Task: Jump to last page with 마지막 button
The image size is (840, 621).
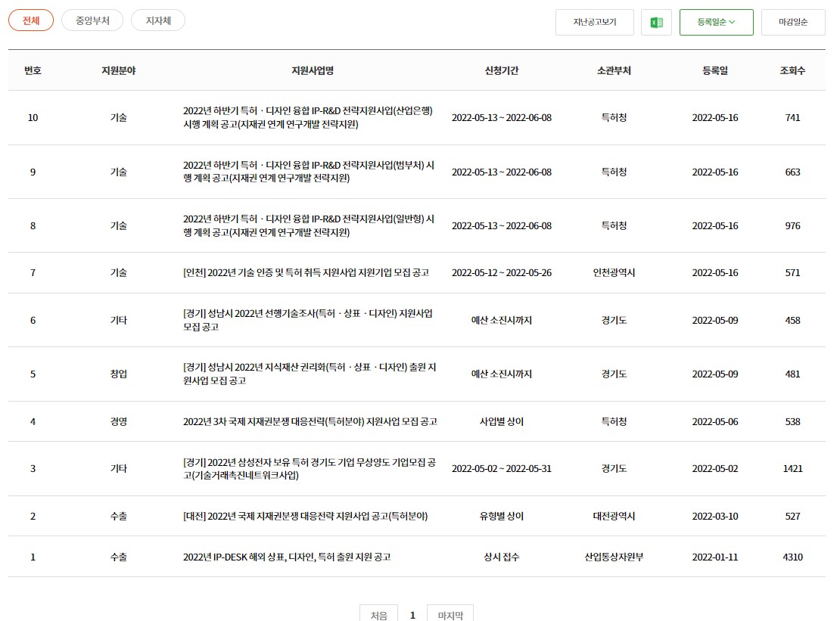Action: pos(450,615)
